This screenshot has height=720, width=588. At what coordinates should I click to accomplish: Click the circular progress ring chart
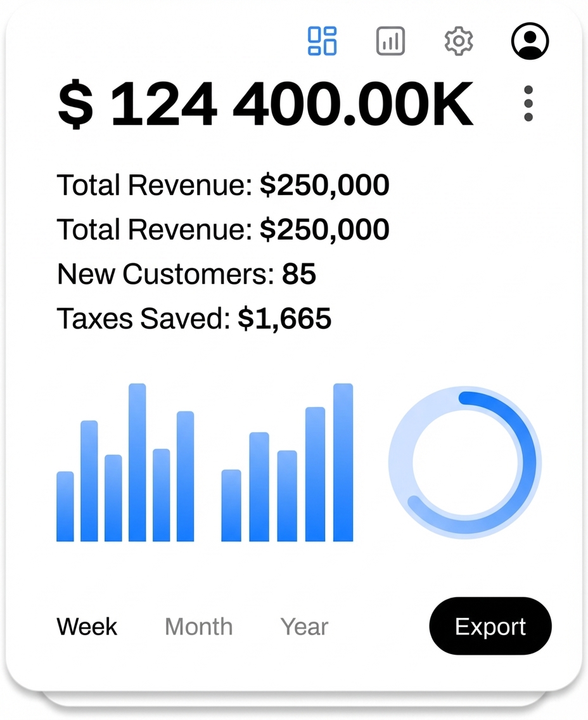tap(465, 462)
